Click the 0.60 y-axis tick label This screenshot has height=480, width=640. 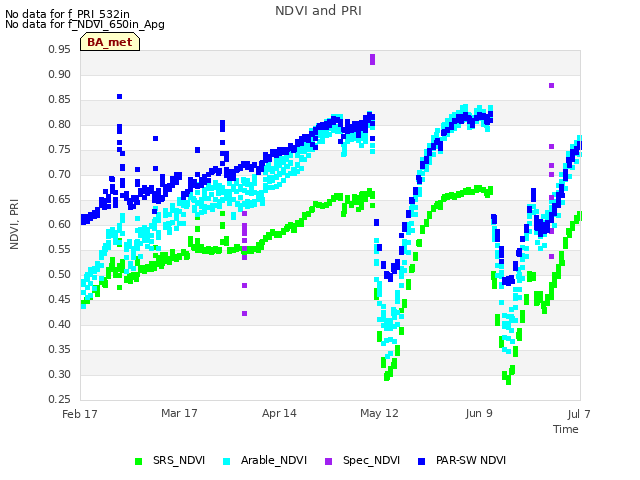(59, 224)
